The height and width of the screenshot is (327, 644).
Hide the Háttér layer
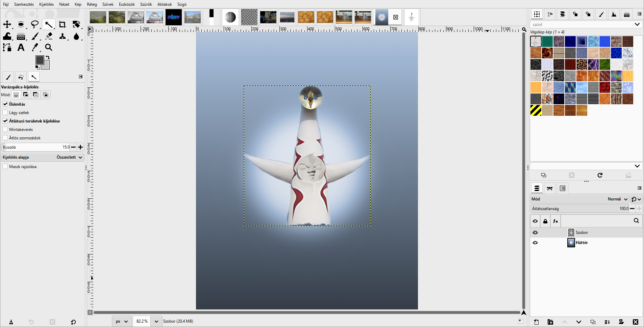535,243
